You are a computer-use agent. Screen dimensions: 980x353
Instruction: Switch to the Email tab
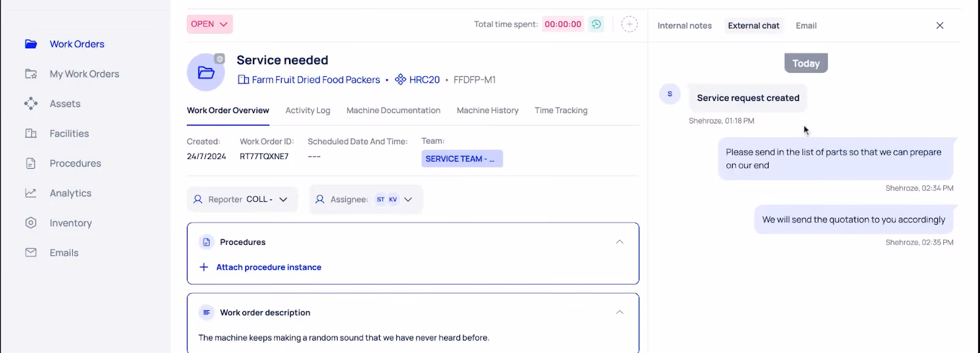pyautogui.click(x=806, y=26)
